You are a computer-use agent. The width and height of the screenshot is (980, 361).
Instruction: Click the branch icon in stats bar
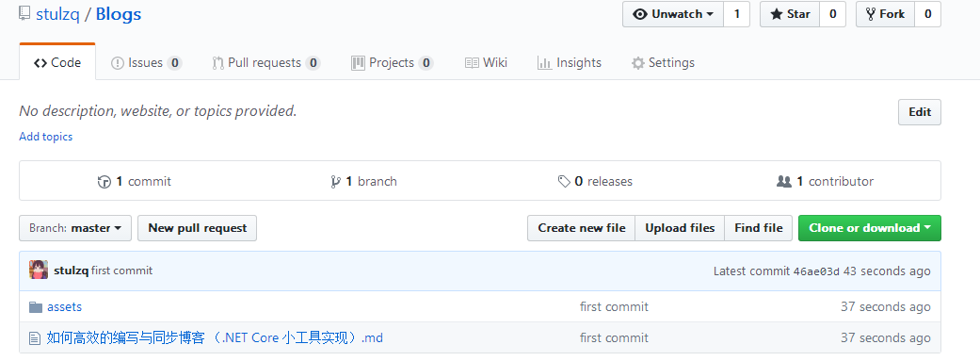pos(336,181)
